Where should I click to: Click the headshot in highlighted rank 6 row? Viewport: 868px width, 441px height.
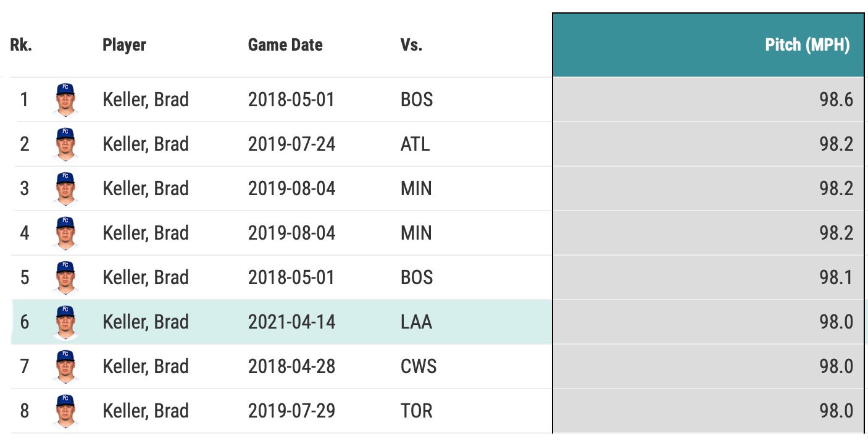pyautogui.click(x=65, y=322)
